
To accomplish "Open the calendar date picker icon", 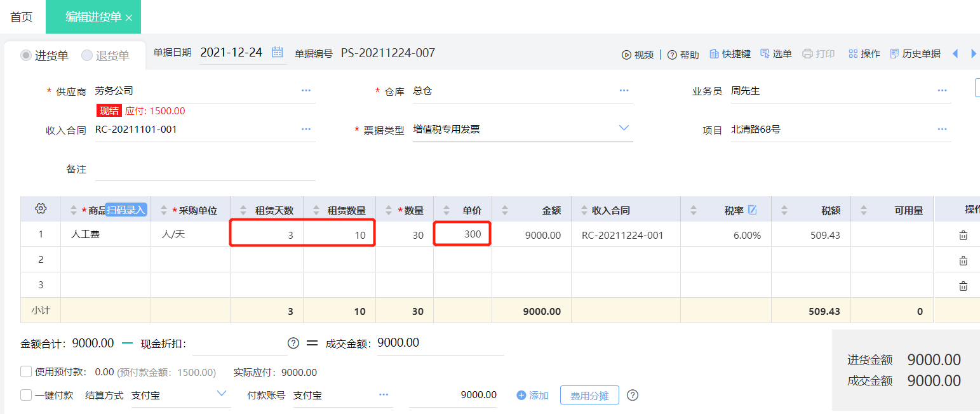I will 278,52.
